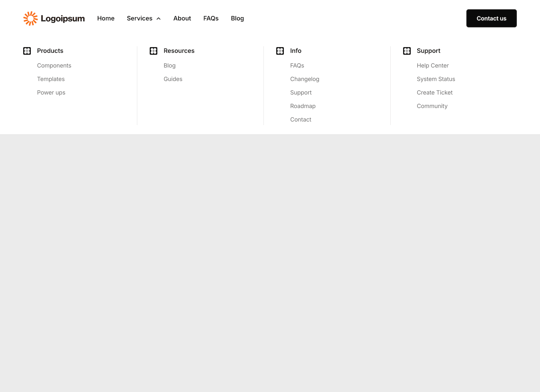Go to the About page
The image size is (540, 392).
click(x=182, y=19)
